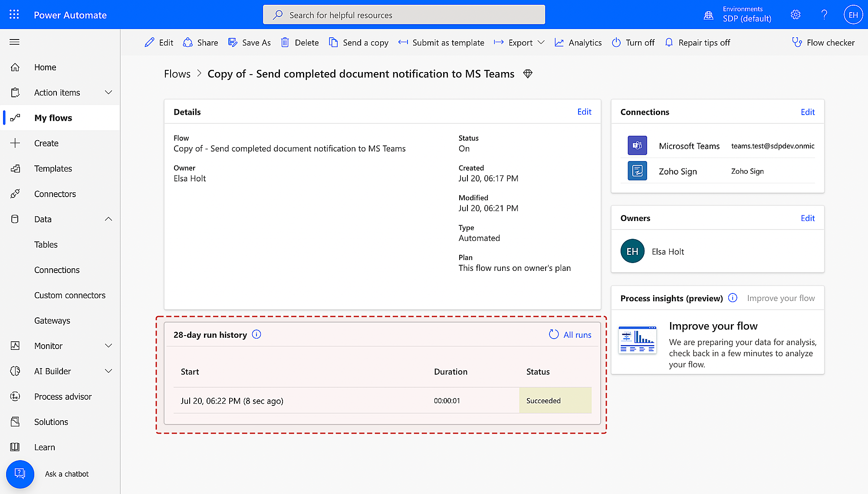868x494 pixels.
Task: Click the Succeeded status cell
Action: tap(556, 400)
